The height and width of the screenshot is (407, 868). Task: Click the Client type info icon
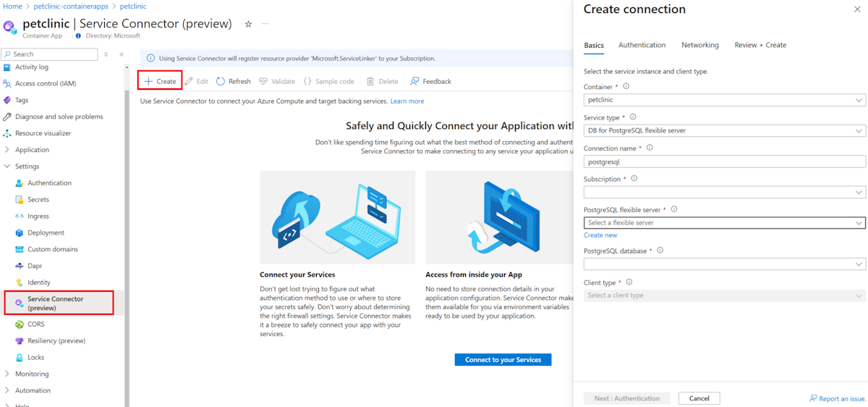[x=629, y=282]
